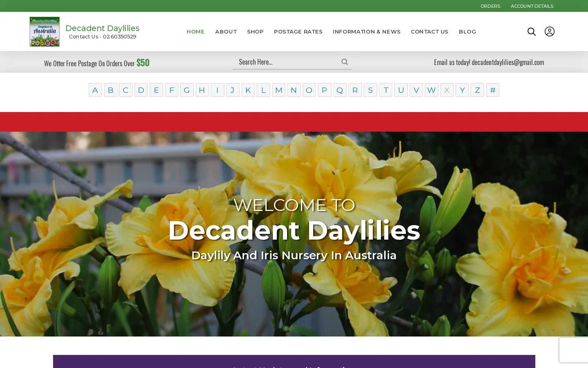Screen dimensions: 588x368
Task: Filter plants by letter J
Action: [x=233, y=90]
